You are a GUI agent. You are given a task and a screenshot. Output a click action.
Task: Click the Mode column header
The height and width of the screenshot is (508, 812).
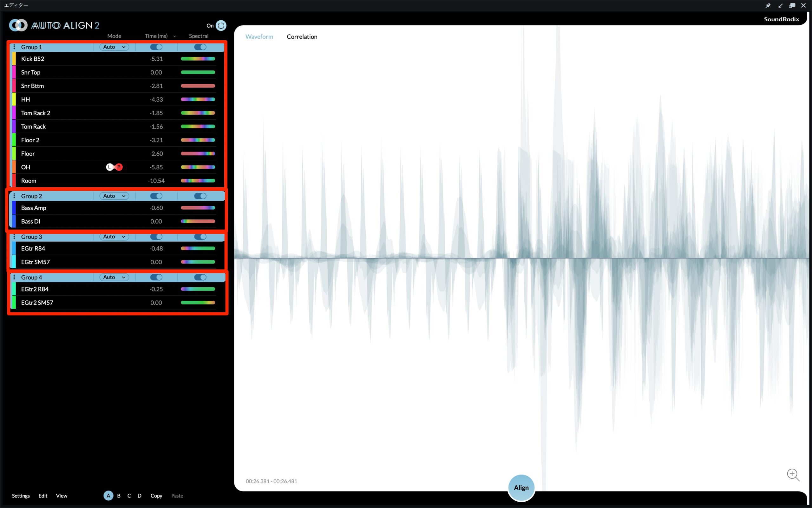click(x=114, y=36)
